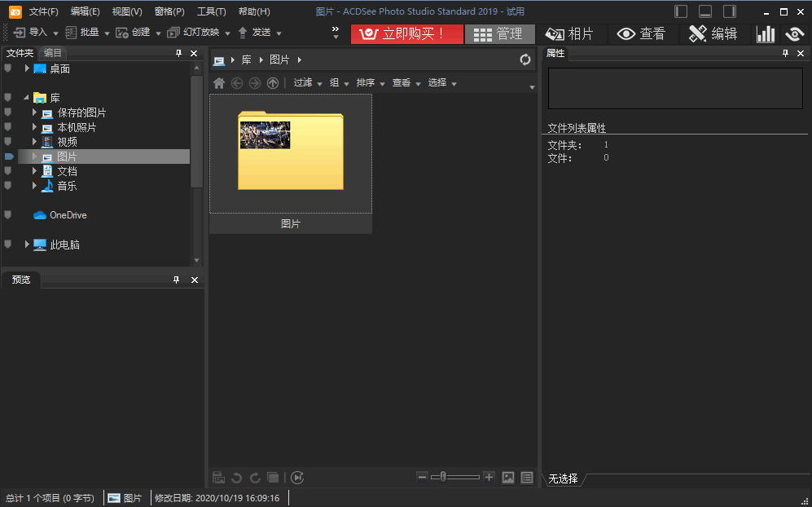Image resolution: width=812 pixels, height=507 pixels.
Task: Open the 工具(T) menu
Action: click(211, 11)
